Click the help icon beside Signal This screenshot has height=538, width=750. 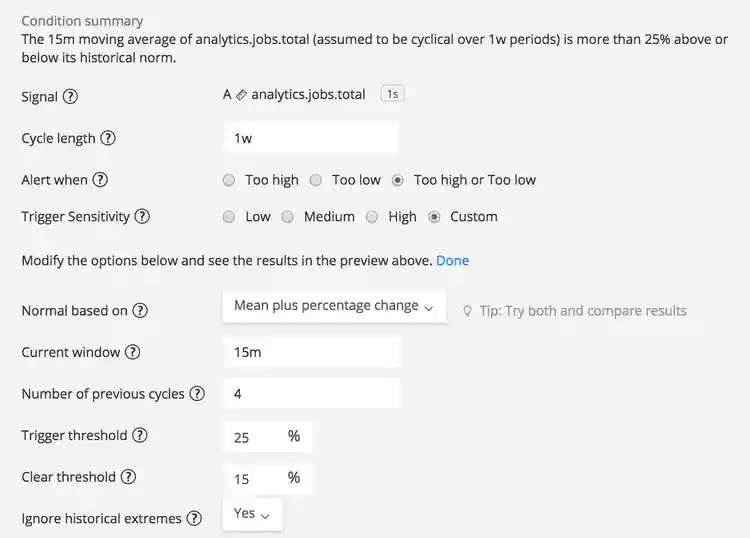70,97
